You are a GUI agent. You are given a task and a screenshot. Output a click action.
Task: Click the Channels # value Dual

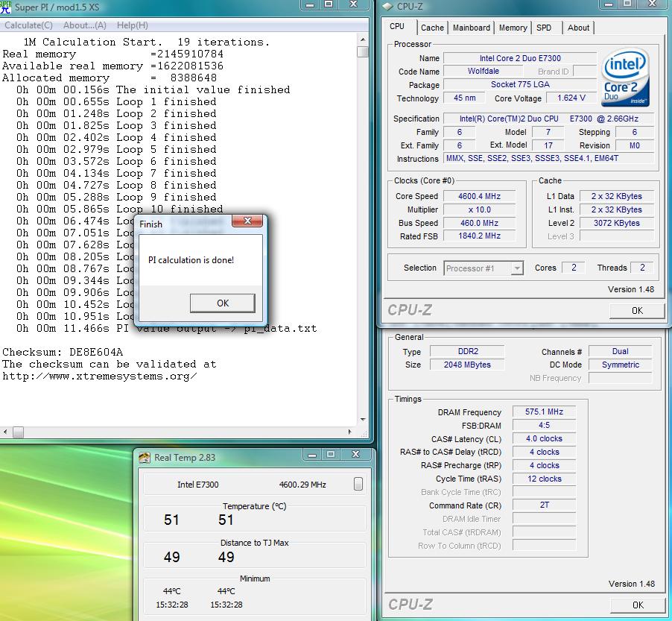tap(620, 351)
